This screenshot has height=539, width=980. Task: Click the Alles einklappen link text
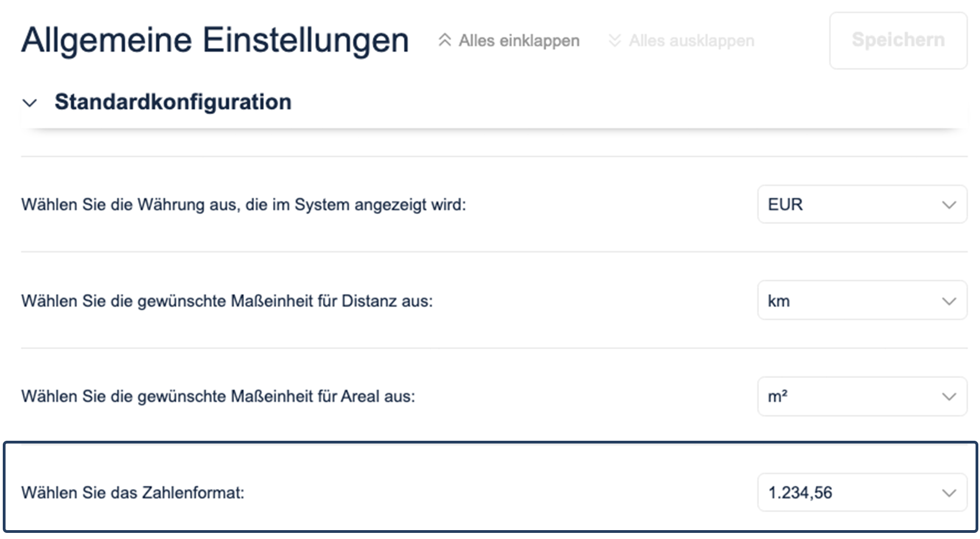point(519,41)
